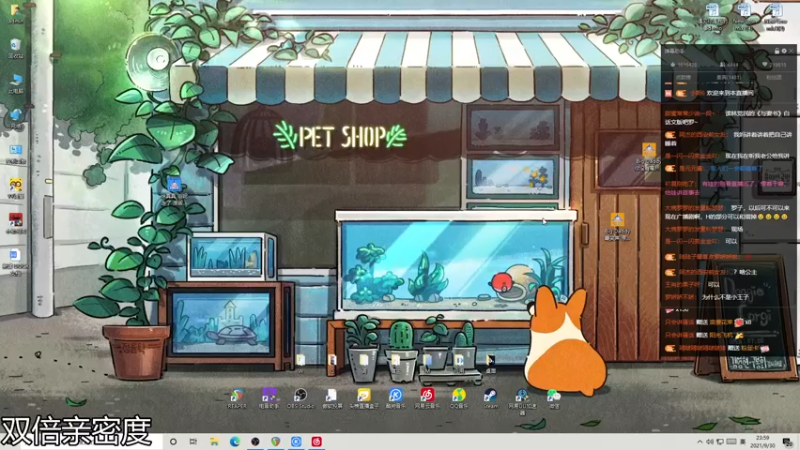Open the Control Panel desktop icon
Image resolution: width=800 pixels, height=450 pixels.
click(x=15, y=154)
